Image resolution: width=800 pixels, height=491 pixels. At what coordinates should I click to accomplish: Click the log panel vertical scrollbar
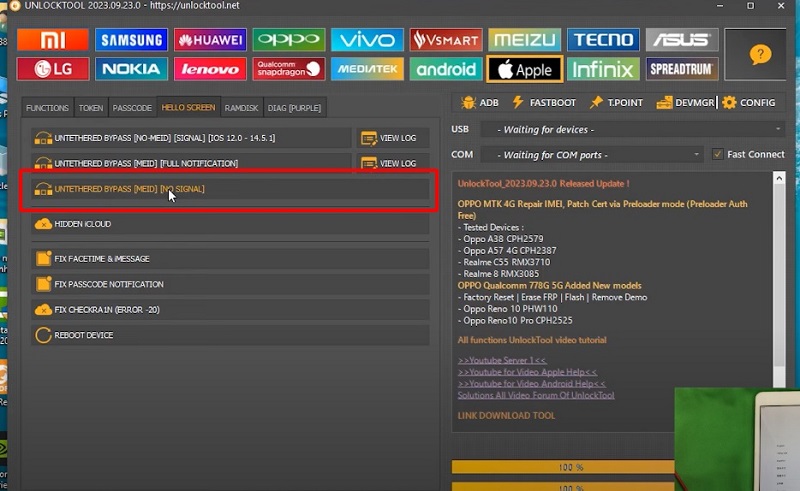(780, 300)
